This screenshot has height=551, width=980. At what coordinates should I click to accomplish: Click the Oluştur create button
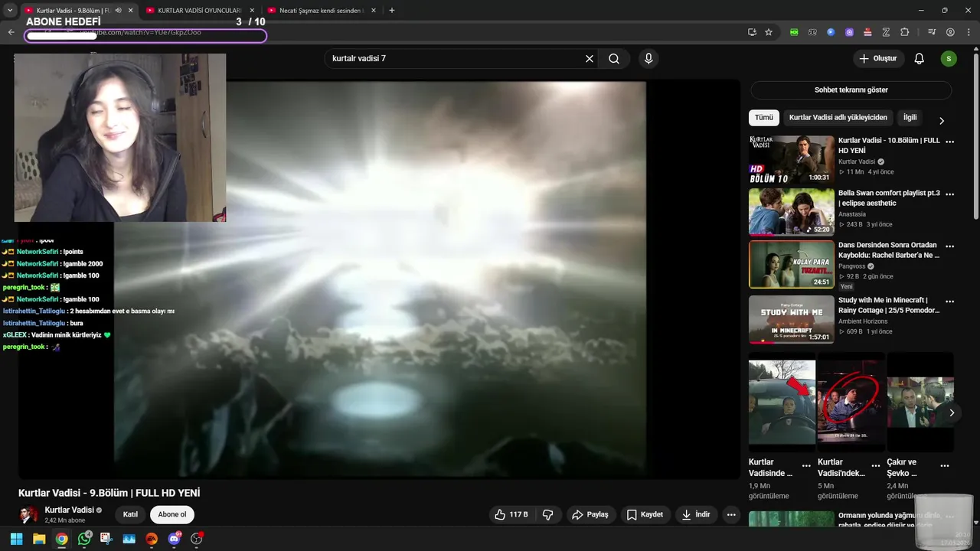[879, 59]
